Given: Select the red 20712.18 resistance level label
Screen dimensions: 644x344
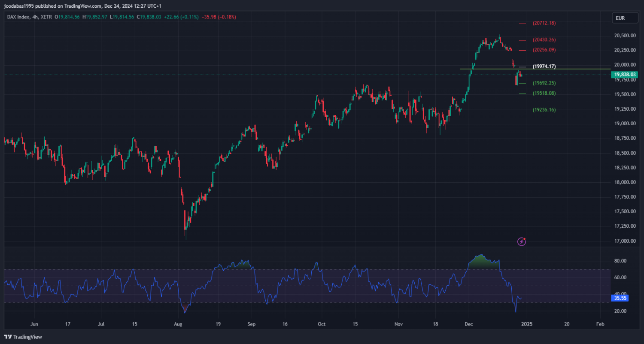Looking at the screenshot, I should 544,23.
